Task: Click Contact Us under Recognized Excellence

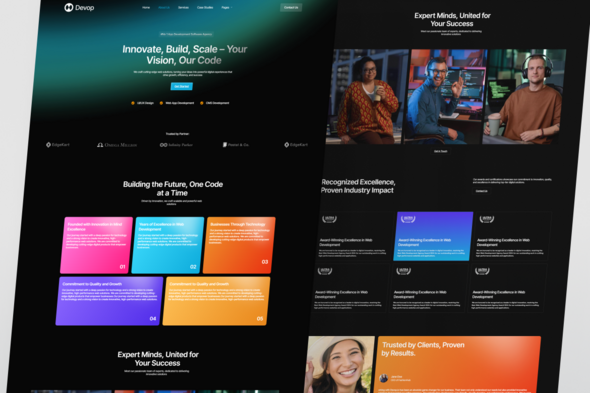Action: (x=481, y=191)
